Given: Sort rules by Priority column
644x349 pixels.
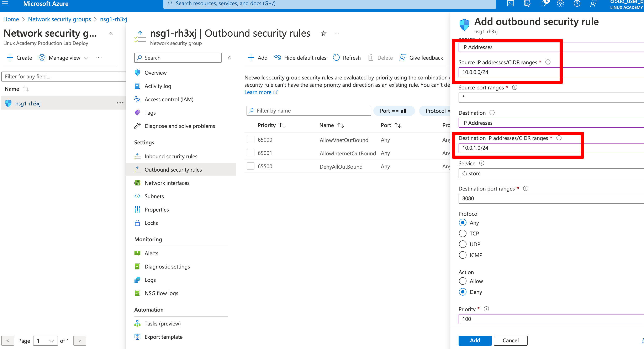Looking at the screenshot, I should pyautogui.click(x=271, y=125).
